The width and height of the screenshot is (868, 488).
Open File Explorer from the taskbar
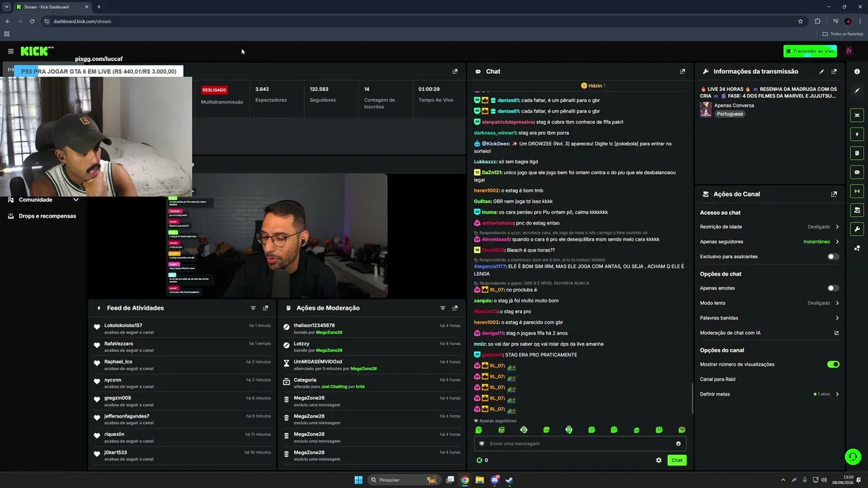[x=479, y=480]
